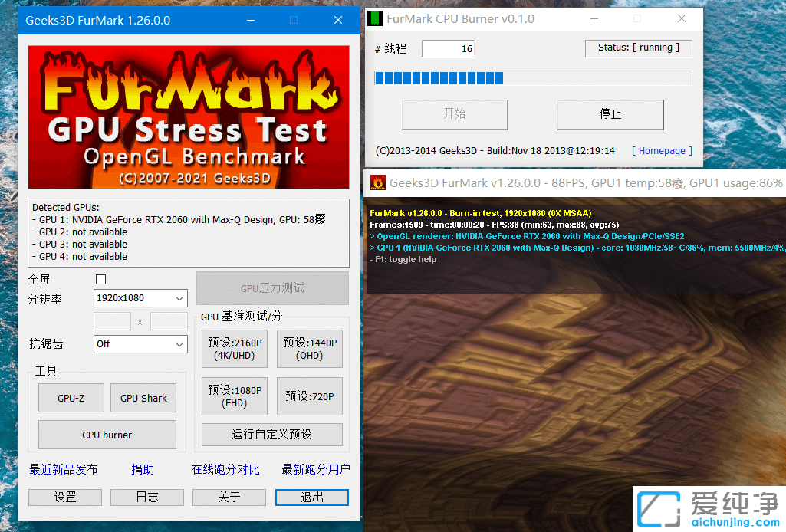The height and width of the screenshot is (532, 786).
Task: Click the GPU 2: not available line
Action: click(x=80, y=232)
